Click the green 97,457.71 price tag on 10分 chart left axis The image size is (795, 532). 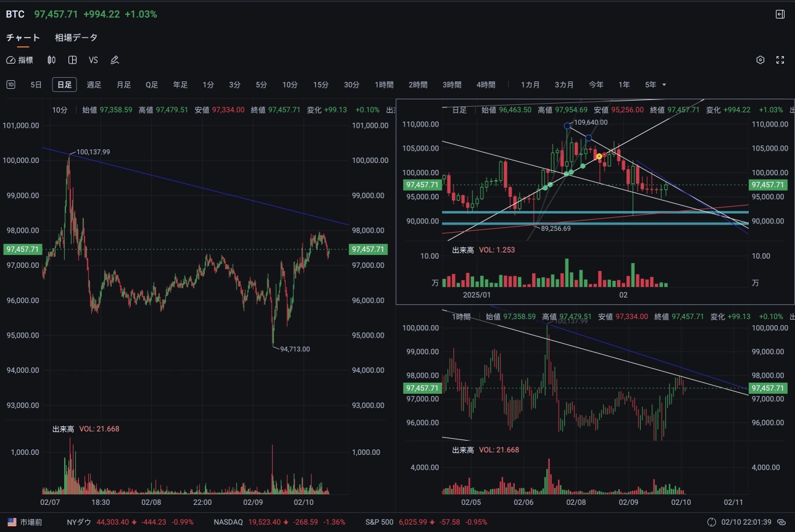point(22,249)
